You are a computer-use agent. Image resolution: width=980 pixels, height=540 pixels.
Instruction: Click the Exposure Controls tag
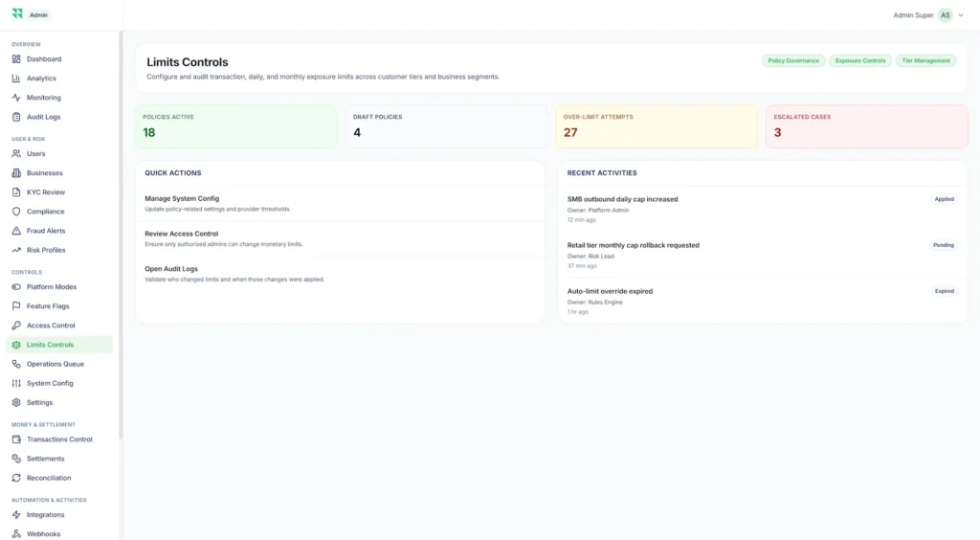coord(860,60)
